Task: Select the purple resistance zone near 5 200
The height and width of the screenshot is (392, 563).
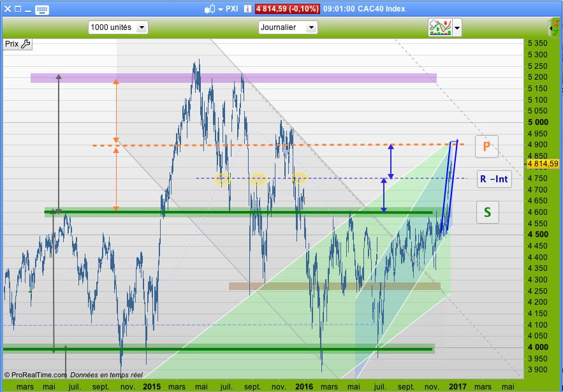Action: [x=233, y=78]
